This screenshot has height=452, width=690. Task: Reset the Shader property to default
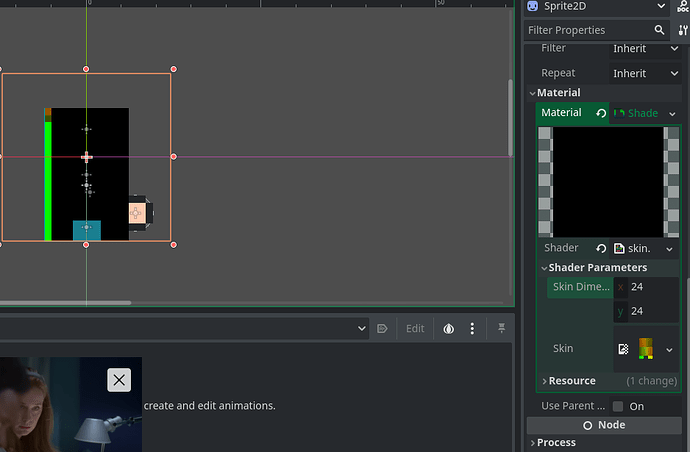[x=601, y=248]
